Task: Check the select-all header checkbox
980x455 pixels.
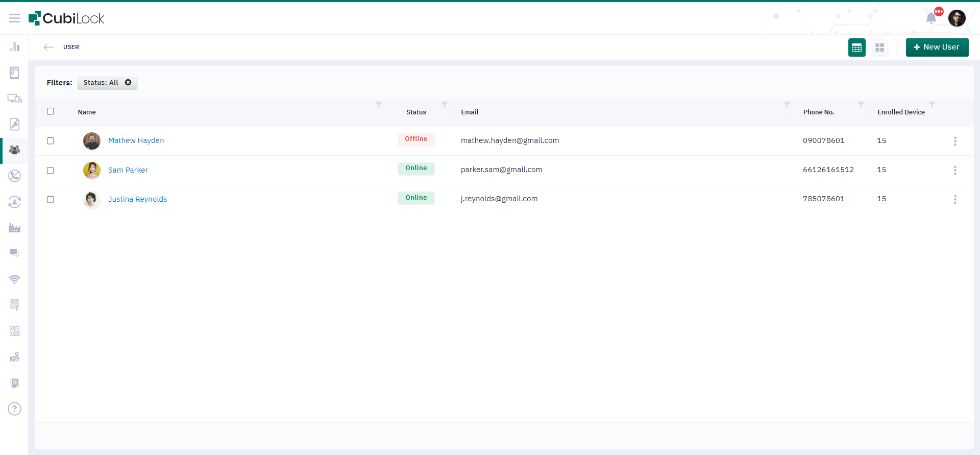Action: [51, 111]
